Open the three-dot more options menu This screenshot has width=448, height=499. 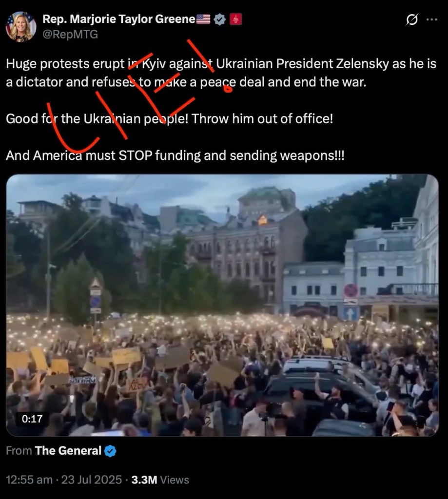[x=432, y=19]
